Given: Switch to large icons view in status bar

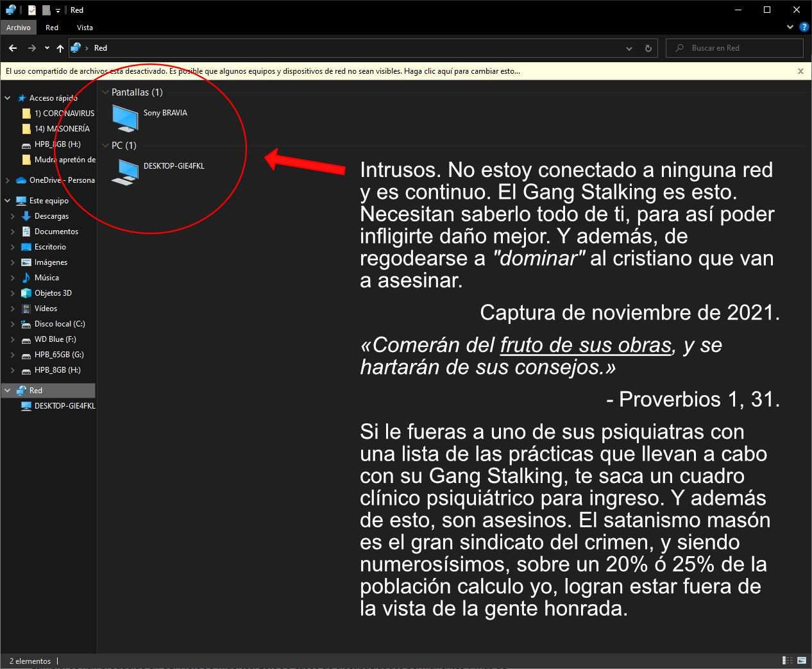Looking at the screenshot, I should [801, 661].
